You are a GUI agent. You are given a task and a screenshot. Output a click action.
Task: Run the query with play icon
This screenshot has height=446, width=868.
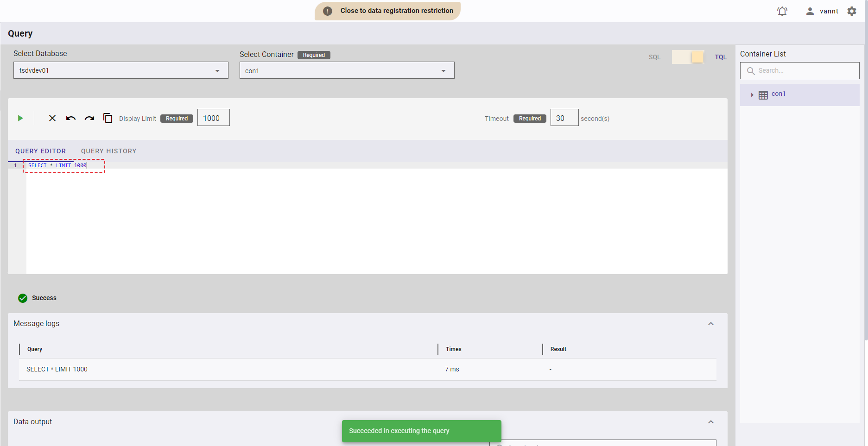(20, 118)
